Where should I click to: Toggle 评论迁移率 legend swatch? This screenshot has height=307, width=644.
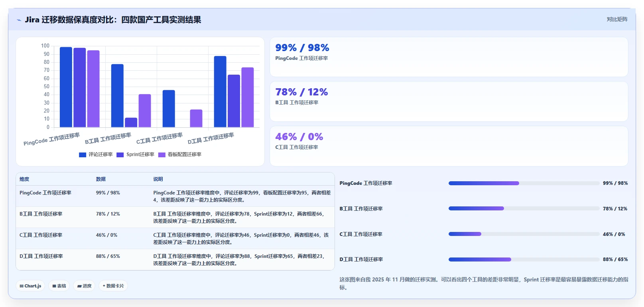tap(83, 155)
